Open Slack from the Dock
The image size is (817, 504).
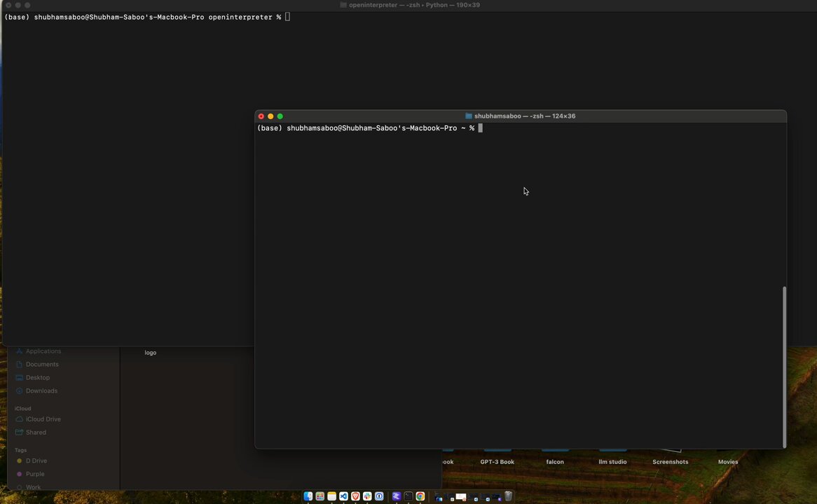click(x=367, y=496)
